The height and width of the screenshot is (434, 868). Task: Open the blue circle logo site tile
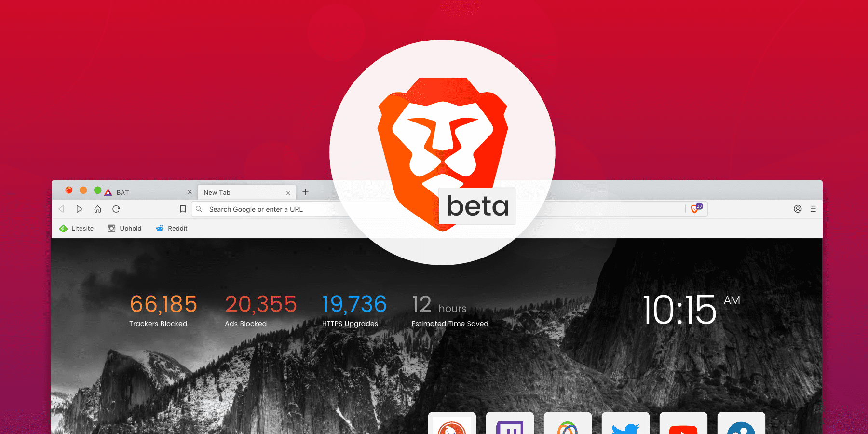(741, 423)
